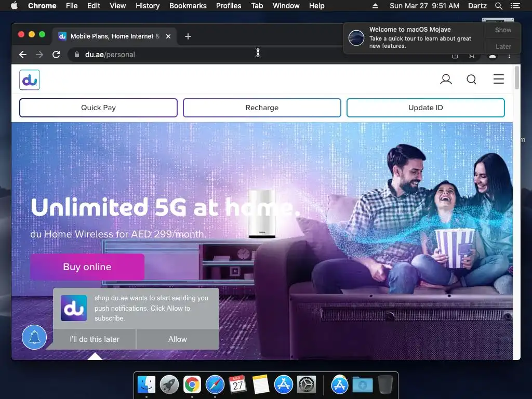
Task: Open Chrome's three-dot menu
Action: click(509, 55)
